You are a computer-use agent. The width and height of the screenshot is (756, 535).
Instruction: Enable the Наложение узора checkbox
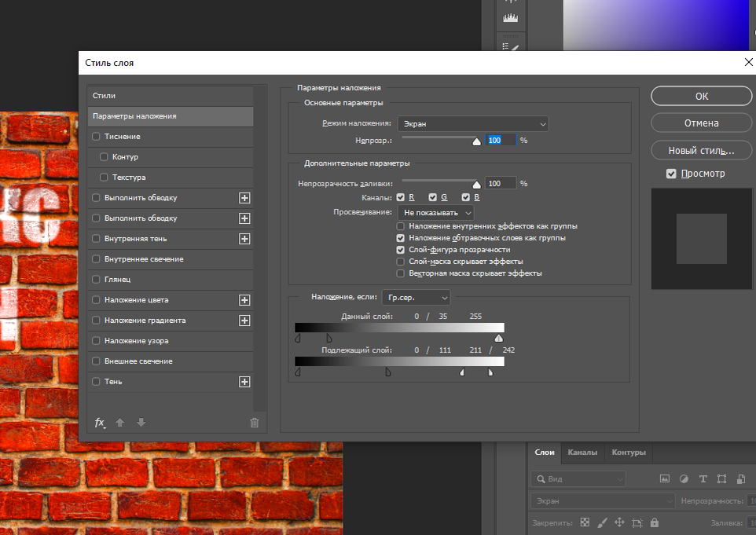(x=96, y=341)
